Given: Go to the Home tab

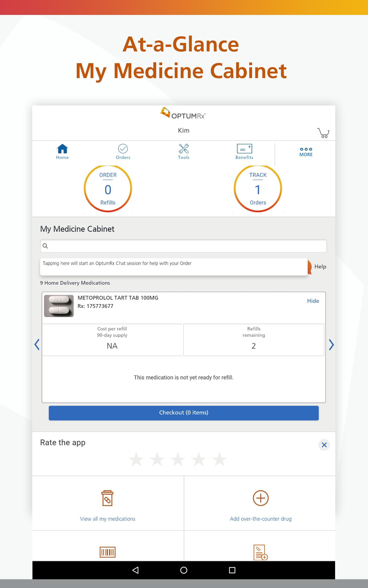Looking at the screenshot, I should pyautogui.click(x=62, y=152).
